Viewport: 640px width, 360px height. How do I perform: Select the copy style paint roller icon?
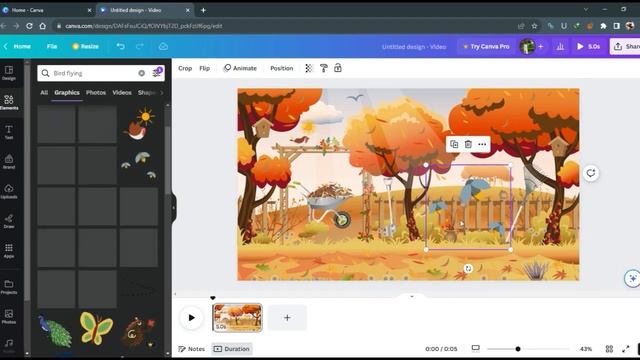[324, 68]
